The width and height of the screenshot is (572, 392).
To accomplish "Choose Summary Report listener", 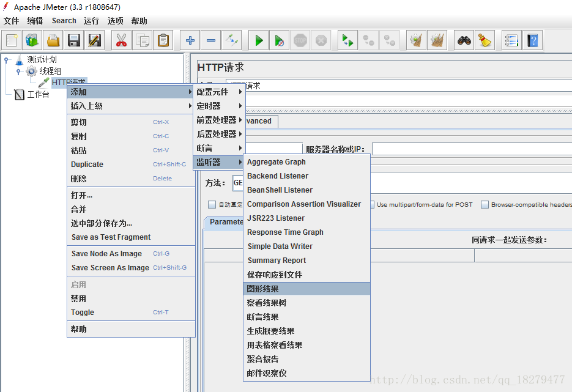I will [306, 261].
